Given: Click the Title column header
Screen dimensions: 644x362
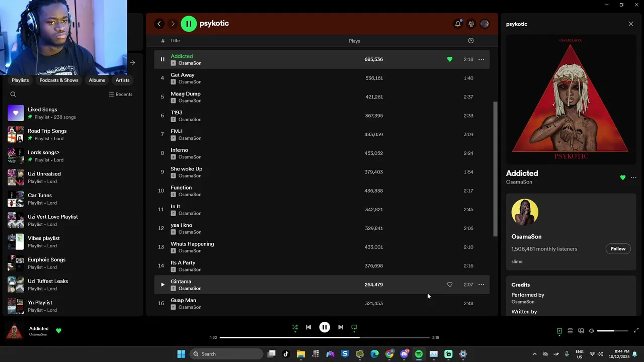Looking at the screenshot, I should pos(175,41).
